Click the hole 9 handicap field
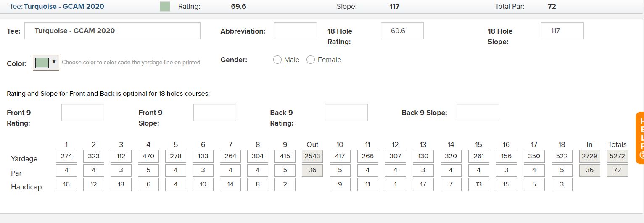The height and width of the screenshot is (223, 644). pyautogui.click(x=285, y=184)
